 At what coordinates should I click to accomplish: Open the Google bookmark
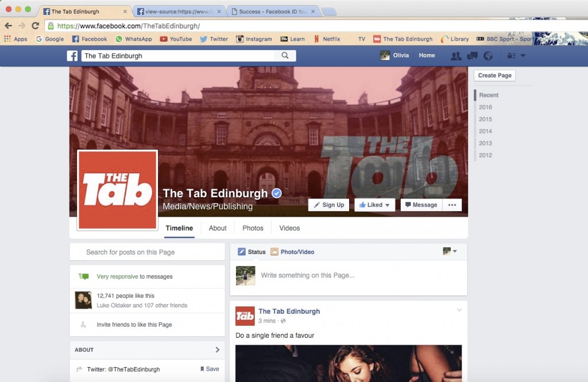[49, 38]
